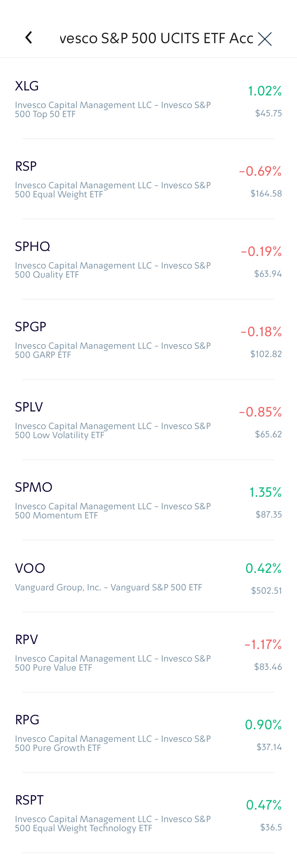The height and width of the screenshot is (868, 297).
Task: Tap the VOO Vanguard S&P 500 ETF
Action: [x=30, y=568]
